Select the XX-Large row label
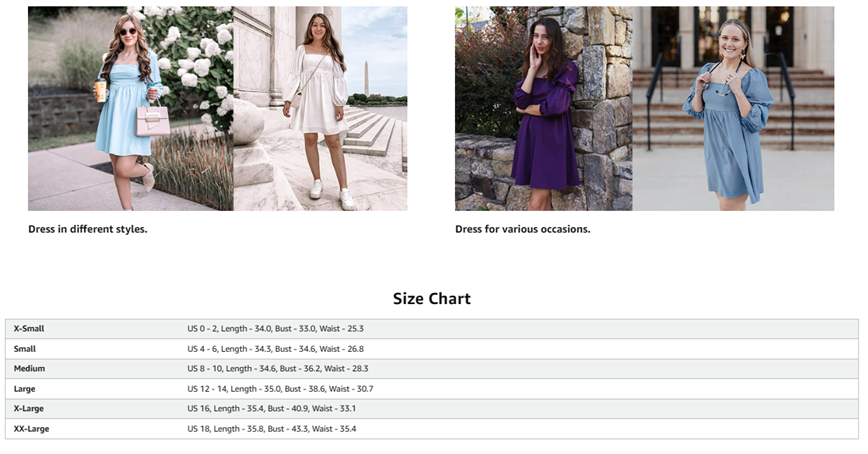This screenshot has width=868, height=454. click(31, 429)
